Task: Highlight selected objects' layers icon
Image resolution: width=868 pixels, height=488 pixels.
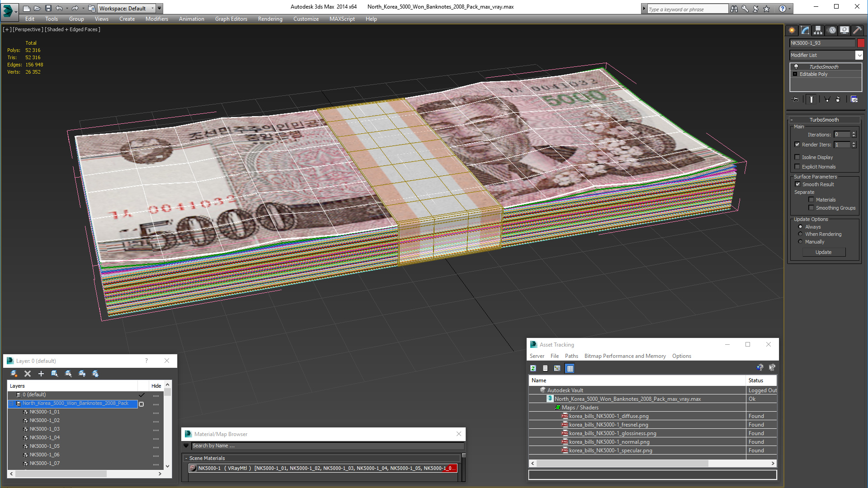Action: (x=68, y=374)
